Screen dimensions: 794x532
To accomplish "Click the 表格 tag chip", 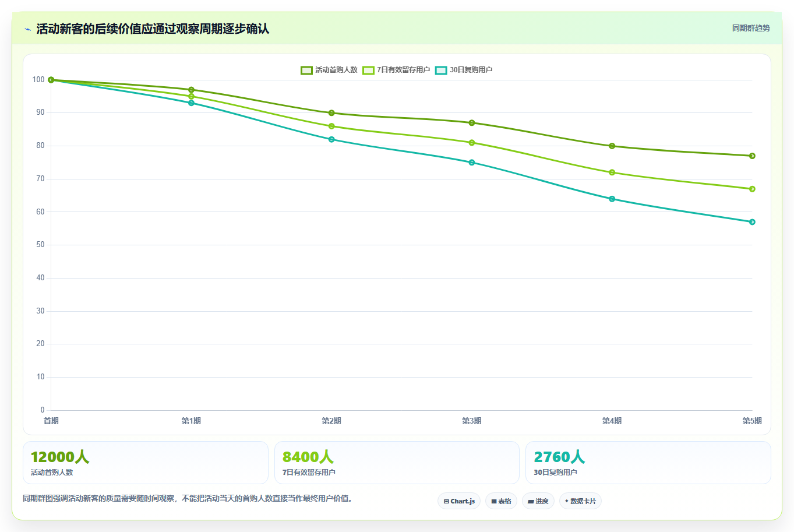I will 501,501.
